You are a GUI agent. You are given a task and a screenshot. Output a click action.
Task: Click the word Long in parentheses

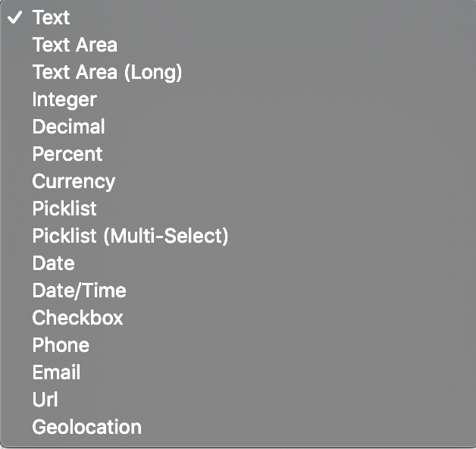[x=152, y=73]
